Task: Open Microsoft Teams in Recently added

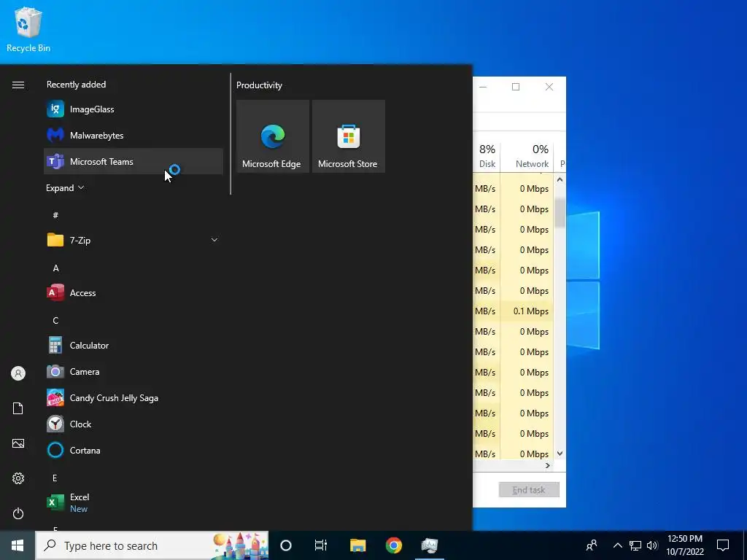Action: point(133,161)
